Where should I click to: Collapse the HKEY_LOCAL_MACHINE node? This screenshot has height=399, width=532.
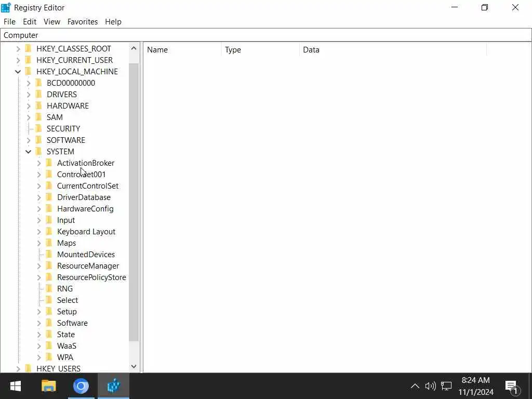(18, 72)
